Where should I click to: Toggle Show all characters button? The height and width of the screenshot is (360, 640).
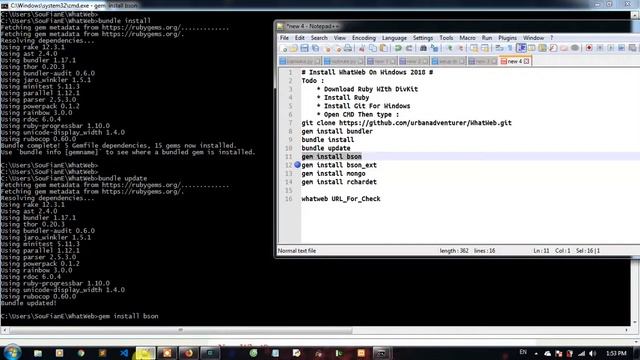pyautogui.click(x=510, y=49)
